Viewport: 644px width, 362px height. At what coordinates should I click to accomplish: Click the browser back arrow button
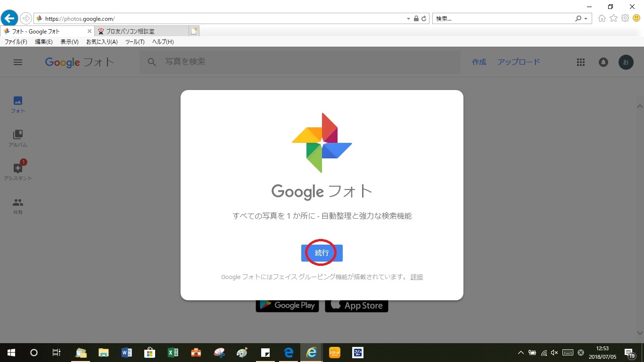click(x=9, y=18)
